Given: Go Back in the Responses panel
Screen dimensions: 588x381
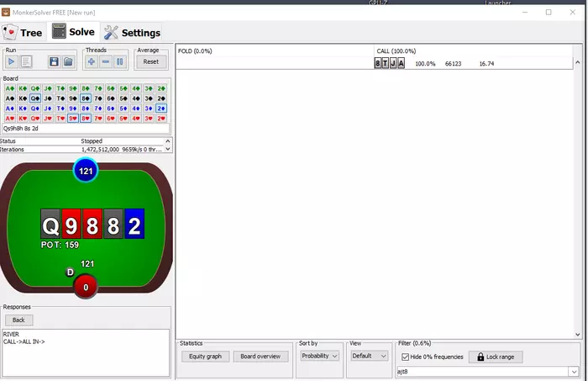Looking at the screenshot, I should point(18,320).
